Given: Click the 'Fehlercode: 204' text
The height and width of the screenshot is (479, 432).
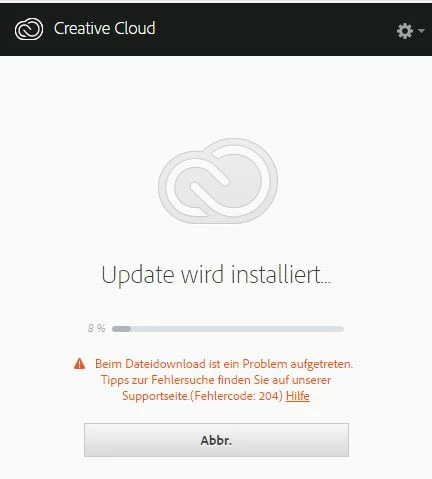Looking at the screenshot, I should (236, 396).
